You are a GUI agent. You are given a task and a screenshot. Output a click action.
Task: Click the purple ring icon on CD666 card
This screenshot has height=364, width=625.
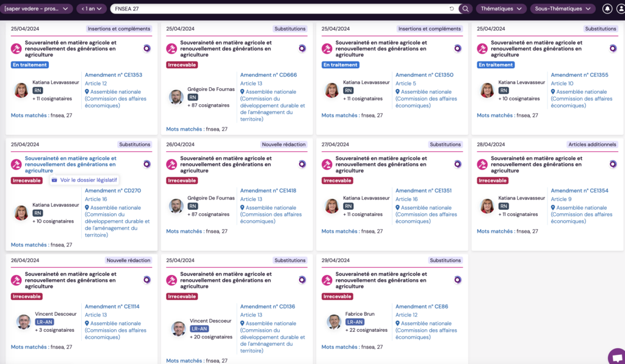point(302,49)
